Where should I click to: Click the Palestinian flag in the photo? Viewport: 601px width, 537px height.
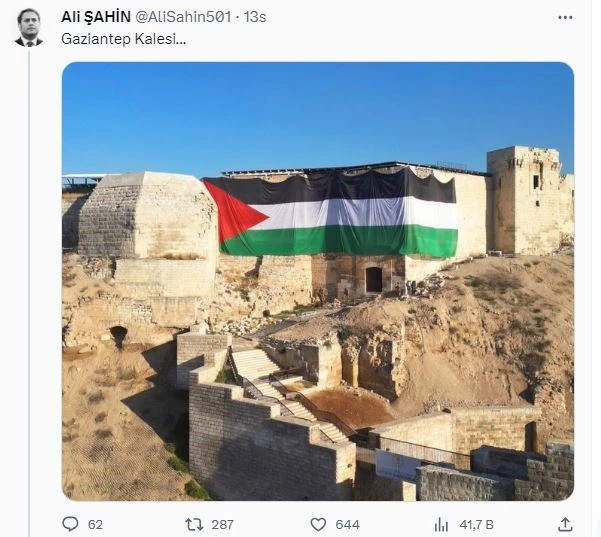(x=330, y=212)
